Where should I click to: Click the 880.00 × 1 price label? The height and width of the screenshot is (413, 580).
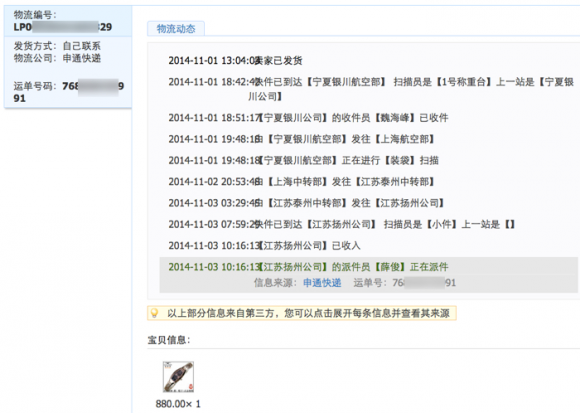pyautogui.click(x=178, y=404)
